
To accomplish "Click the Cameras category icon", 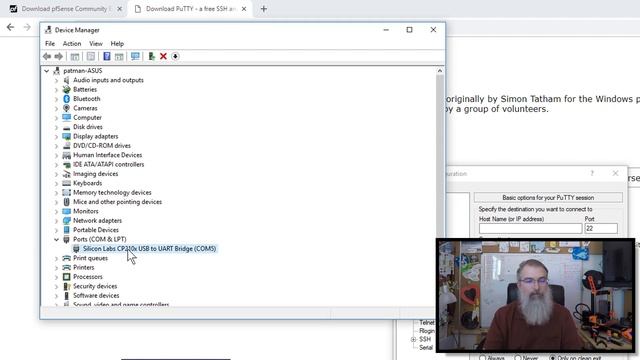I will (x=67, y=108).
